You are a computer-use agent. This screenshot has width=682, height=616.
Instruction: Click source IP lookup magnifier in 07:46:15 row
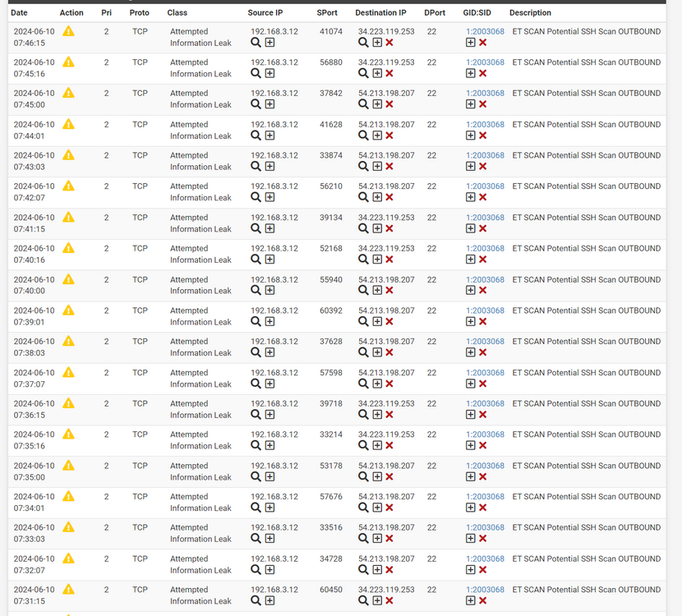(256, 43)
